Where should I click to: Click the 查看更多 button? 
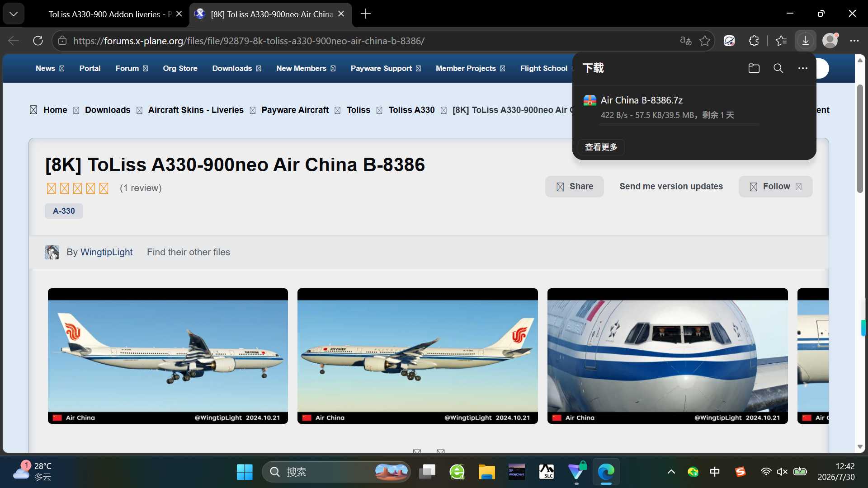pos(601,147)
